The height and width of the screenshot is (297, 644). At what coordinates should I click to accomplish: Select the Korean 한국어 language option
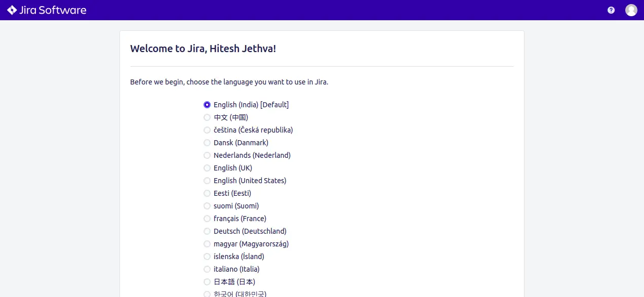[207, 294]
